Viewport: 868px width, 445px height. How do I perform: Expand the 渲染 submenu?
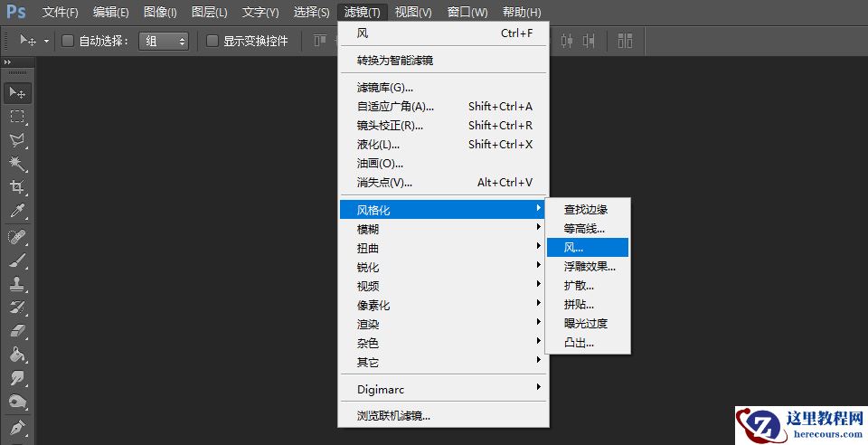[444, 324]
